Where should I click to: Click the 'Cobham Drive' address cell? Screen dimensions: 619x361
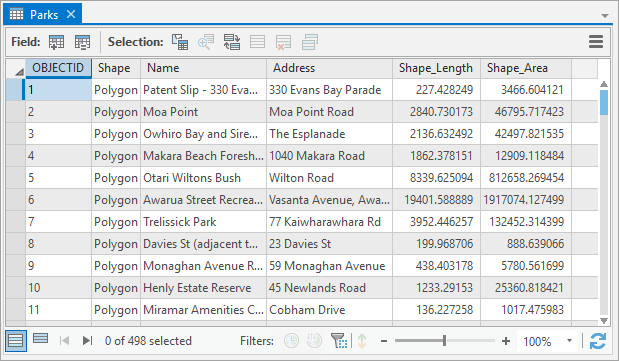pyautogui.click(x=329, y=310)
